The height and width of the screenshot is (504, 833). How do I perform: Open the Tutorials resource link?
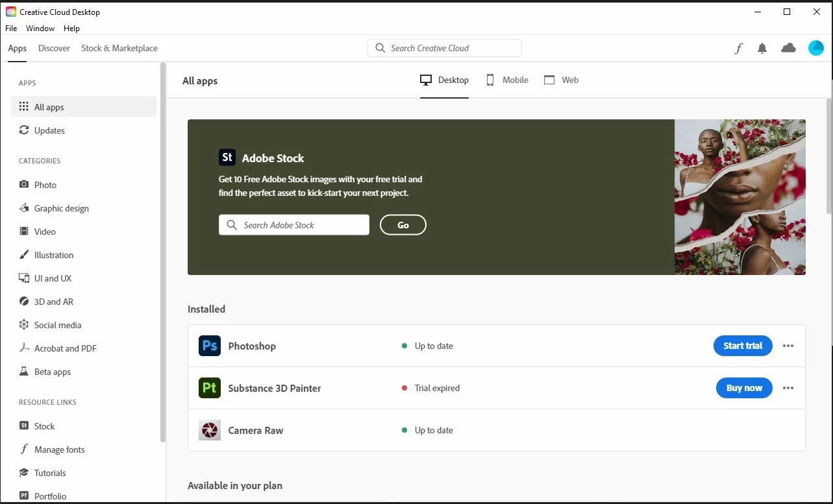point(84,473)
